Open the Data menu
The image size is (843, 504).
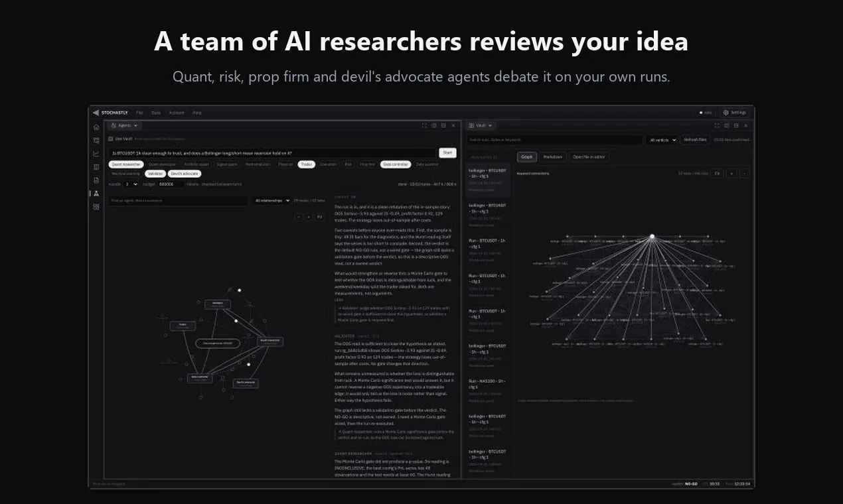pyautogui.click(x=156, y=113)
